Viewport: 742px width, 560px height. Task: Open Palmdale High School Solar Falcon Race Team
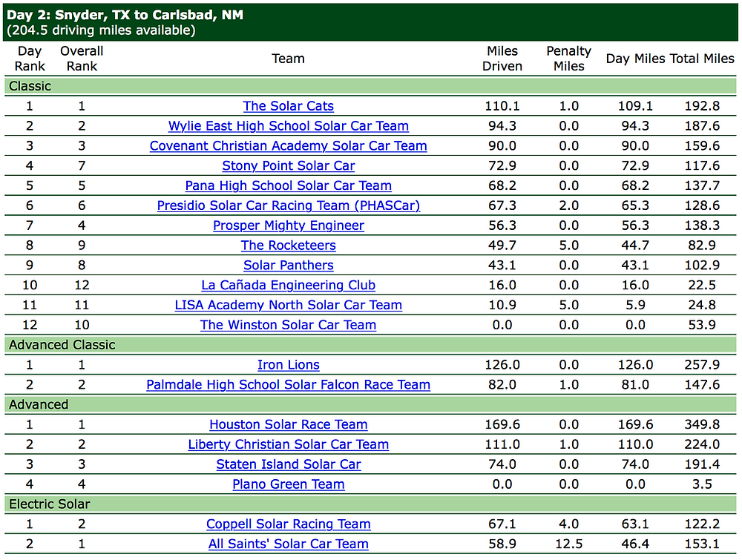[288, 384]
